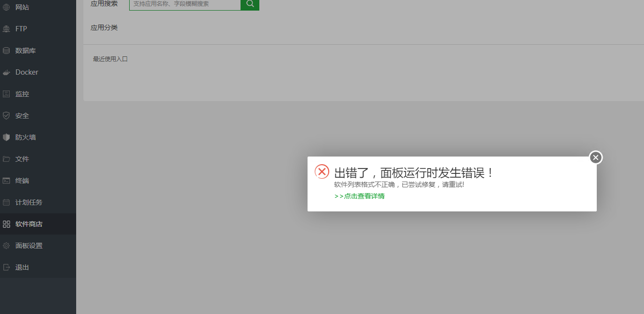Open the FTP management section
The height and width of the screenshot is (314, 644).
20,28
